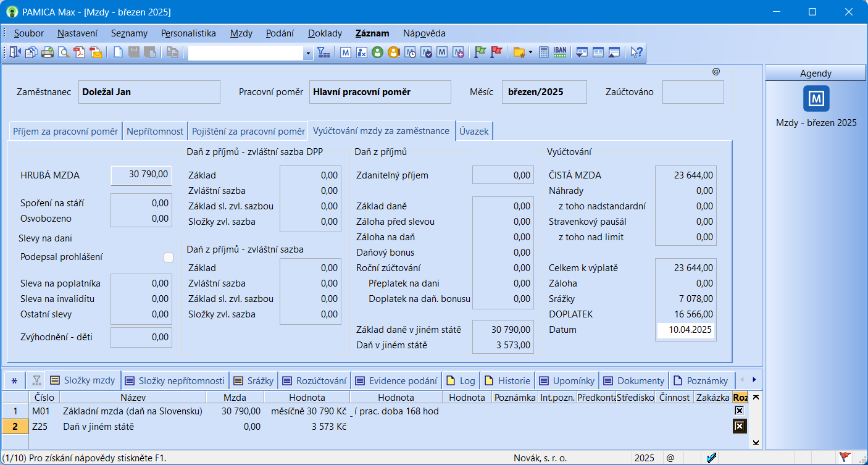Open the Srážky tab below

pos(253,380)
